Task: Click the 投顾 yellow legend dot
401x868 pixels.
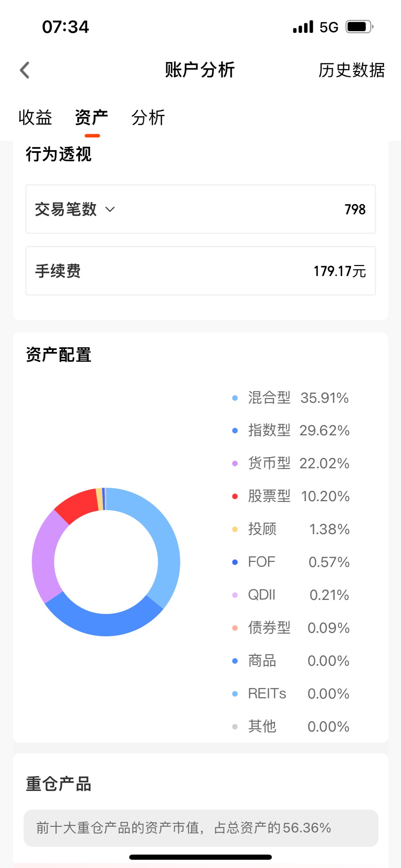Action: pyautogui.click(x=235, y=529)
